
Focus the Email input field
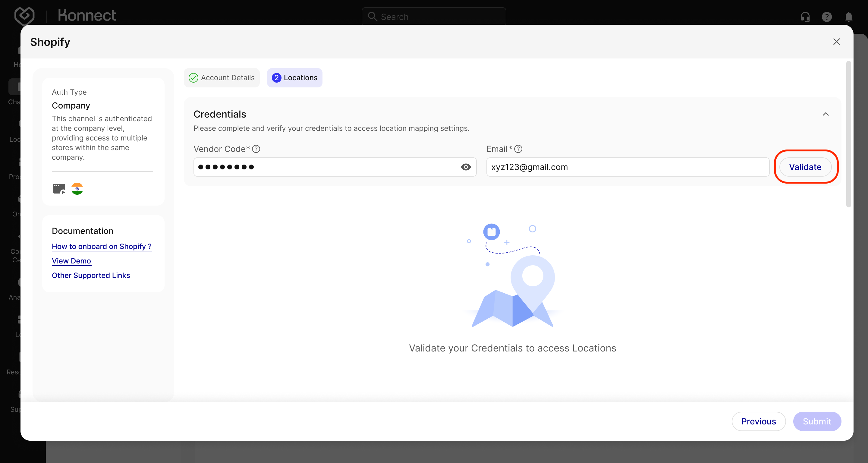point(627,167)
